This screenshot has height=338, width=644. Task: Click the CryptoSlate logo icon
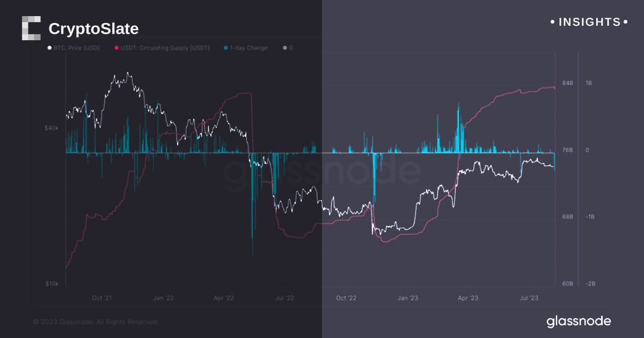[31, 28]
